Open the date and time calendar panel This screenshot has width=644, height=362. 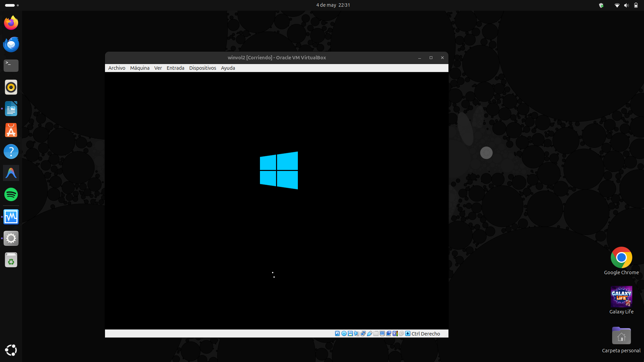(x=333, y=5)
